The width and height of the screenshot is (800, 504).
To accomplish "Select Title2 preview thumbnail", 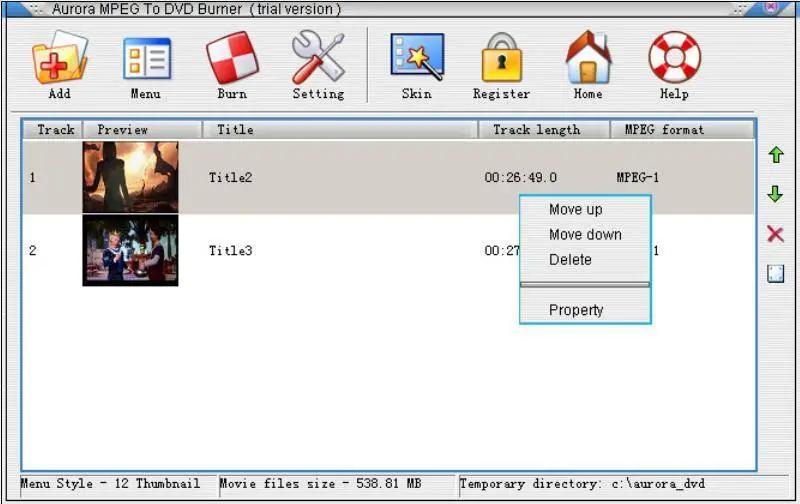I will point(131,177).
